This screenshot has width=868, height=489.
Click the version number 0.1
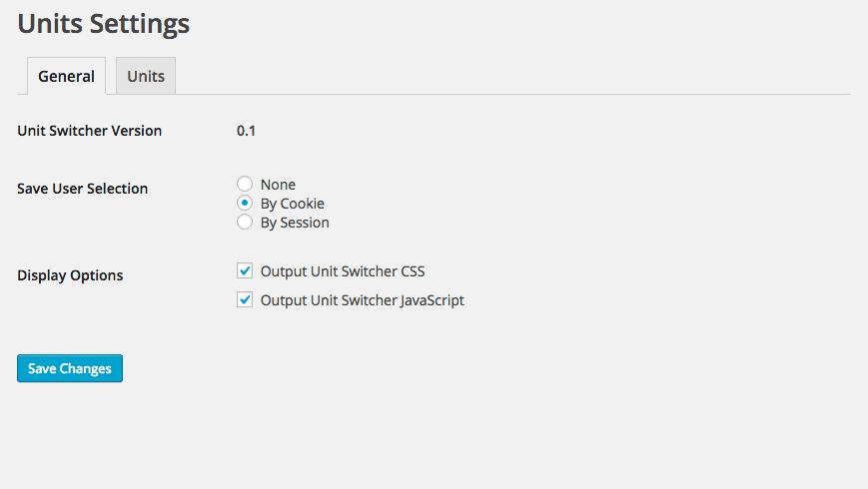click(x=246, y=131)
